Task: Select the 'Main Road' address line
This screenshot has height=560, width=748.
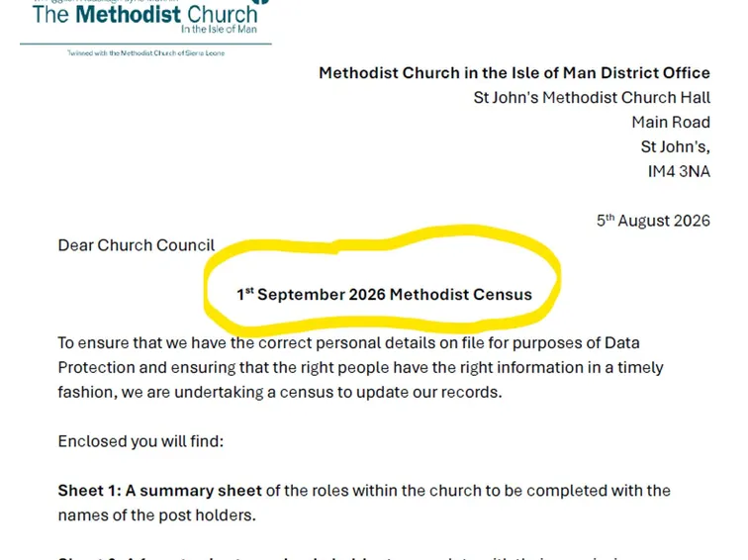Action: (x=671, y=122)
